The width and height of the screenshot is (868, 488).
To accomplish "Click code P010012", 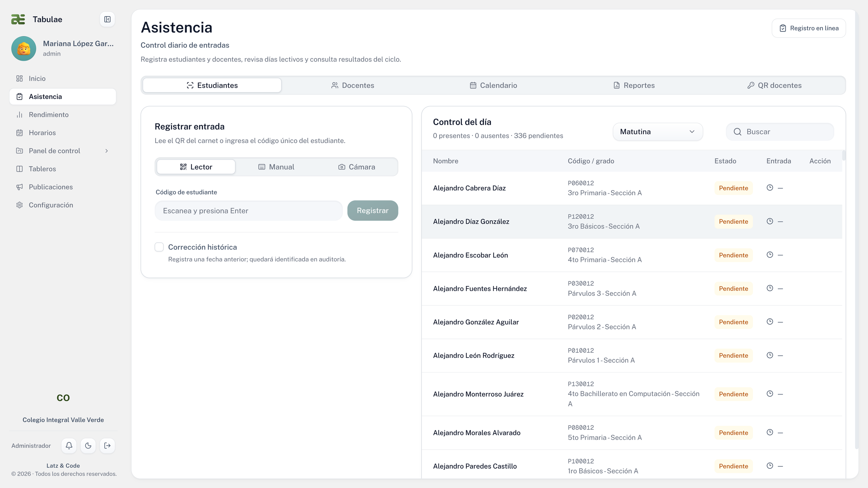I will pyautogui.click(x=581, y=351).
